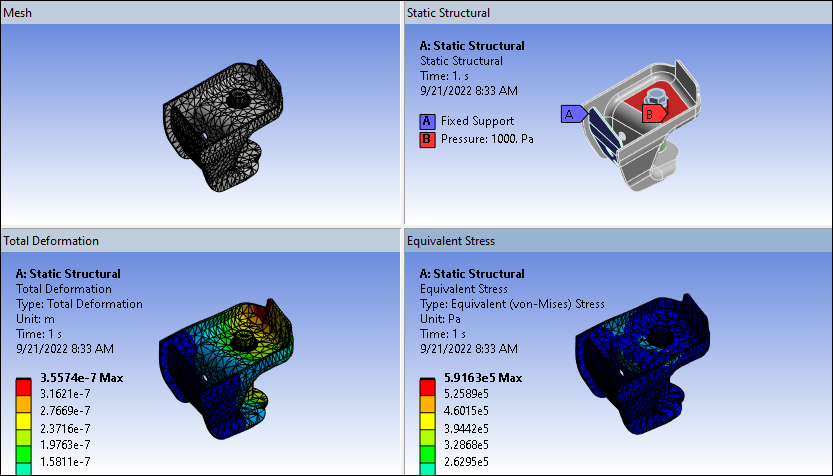Select green swatch beside 2.6295e5
833x476 pixels.
(x=427, y=455)
